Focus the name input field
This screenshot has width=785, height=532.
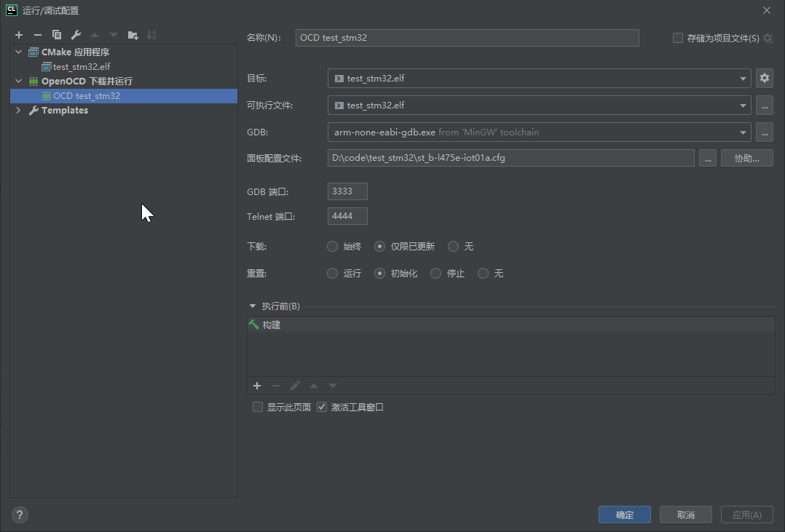pyautogui.click(x=467, y=38)
